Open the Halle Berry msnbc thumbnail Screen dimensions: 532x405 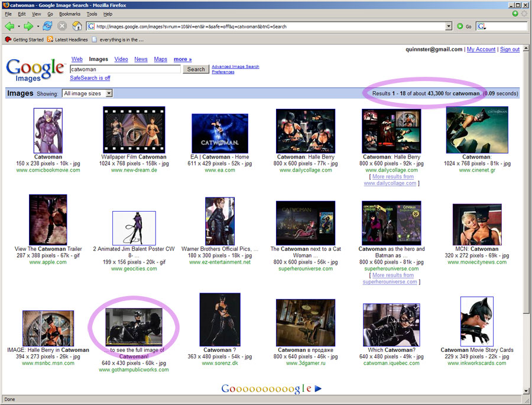tap(48, 328)
